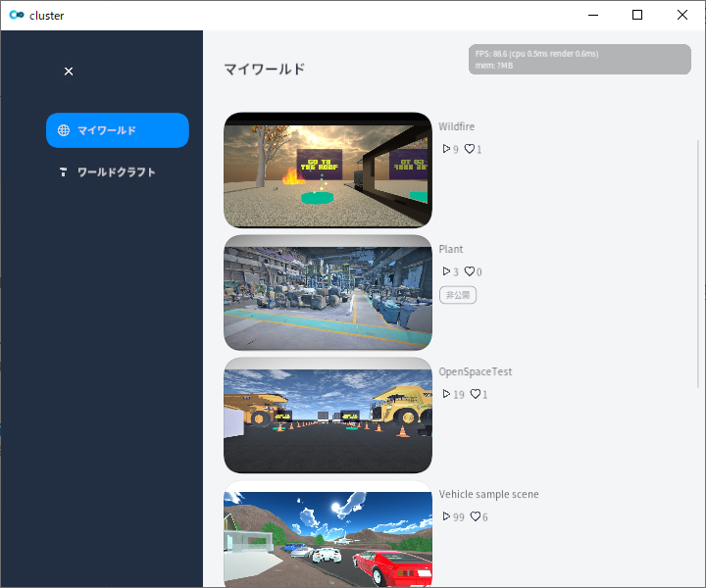Screen dimensions: 706x588
Task: Select the マイワールド menu item
Action: click(117, 130)
